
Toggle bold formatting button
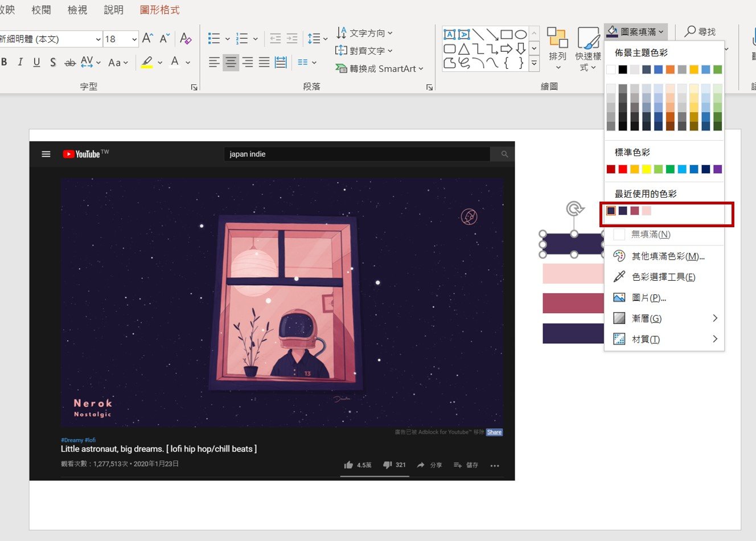tap(5, 62)
